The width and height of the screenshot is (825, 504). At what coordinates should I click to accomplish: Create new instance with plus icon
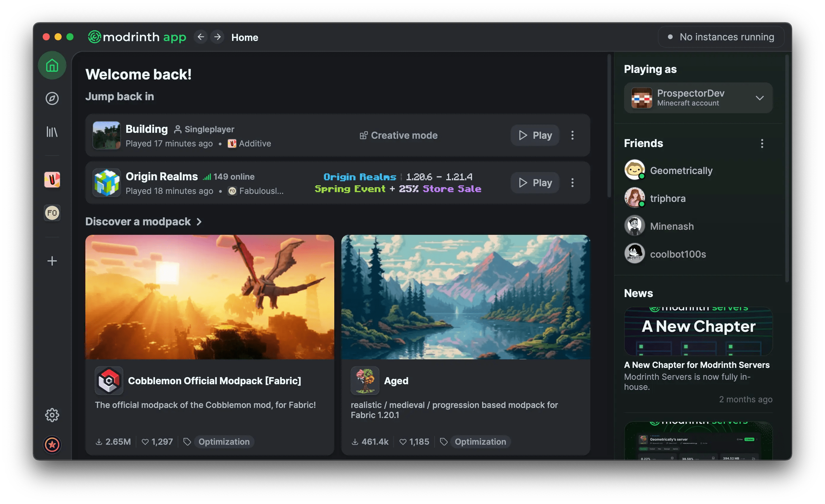point(52,261)
